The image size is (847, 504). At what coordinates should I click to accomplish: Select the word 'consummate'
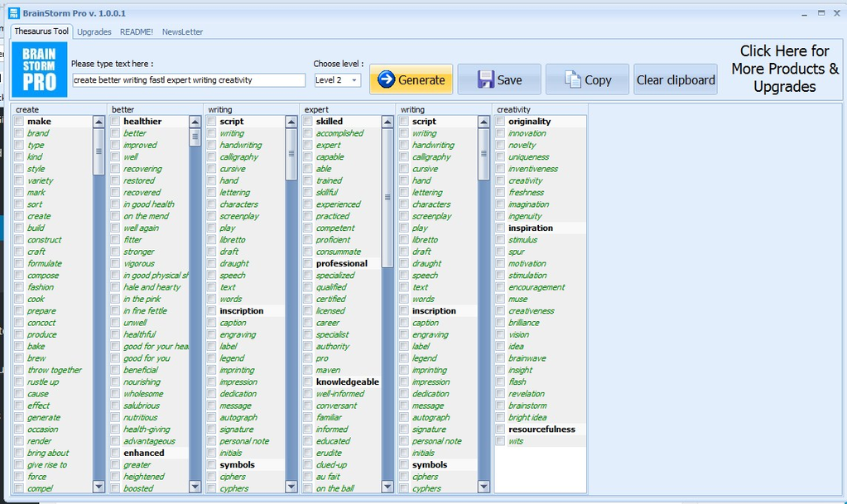(x=339, y=252)
